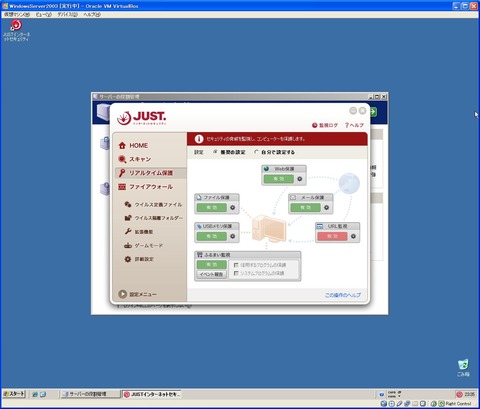480x409 pixels.
Task: Open 仮想マシン menu in VirtualBox
Action: click(x=17, y=14)
